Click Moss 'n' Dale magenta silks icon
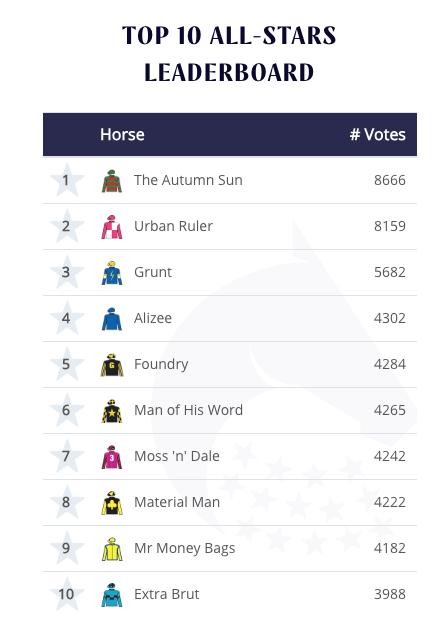The width and height of the screenshot is (432, 621). pyautogui.click(x=112, y=457)
